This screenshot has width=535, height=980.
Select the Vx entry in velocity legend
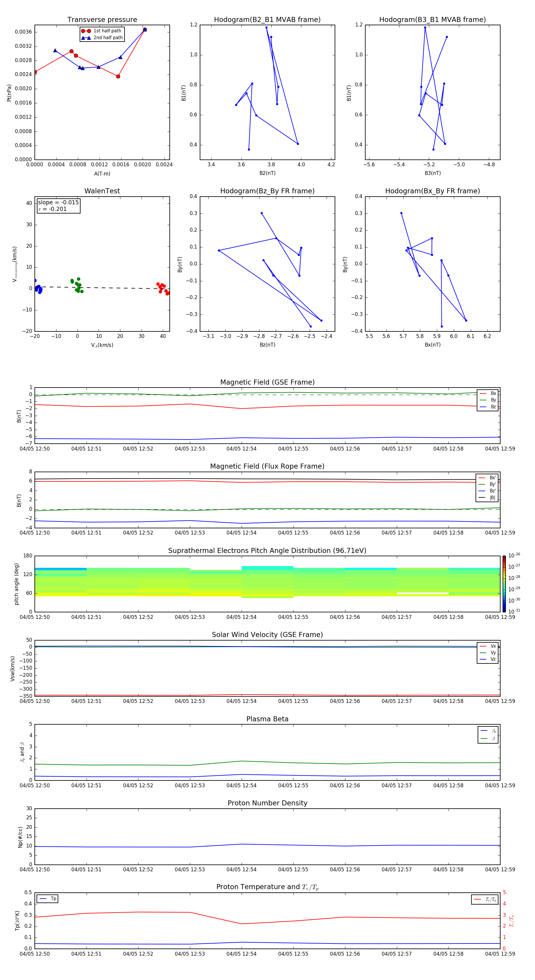(488, 646)
